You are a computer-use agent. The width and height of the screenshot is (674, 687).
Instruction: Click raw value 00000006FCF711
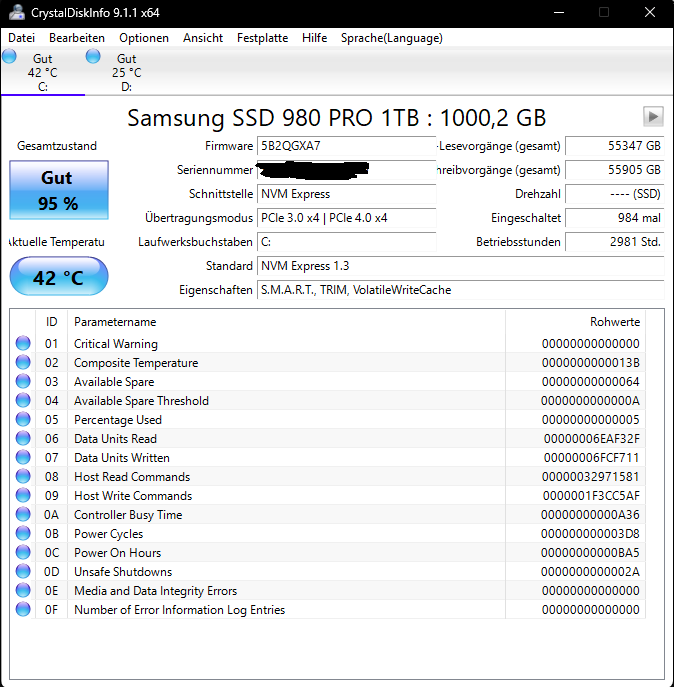pyautogui.click(x=591, y=458)
